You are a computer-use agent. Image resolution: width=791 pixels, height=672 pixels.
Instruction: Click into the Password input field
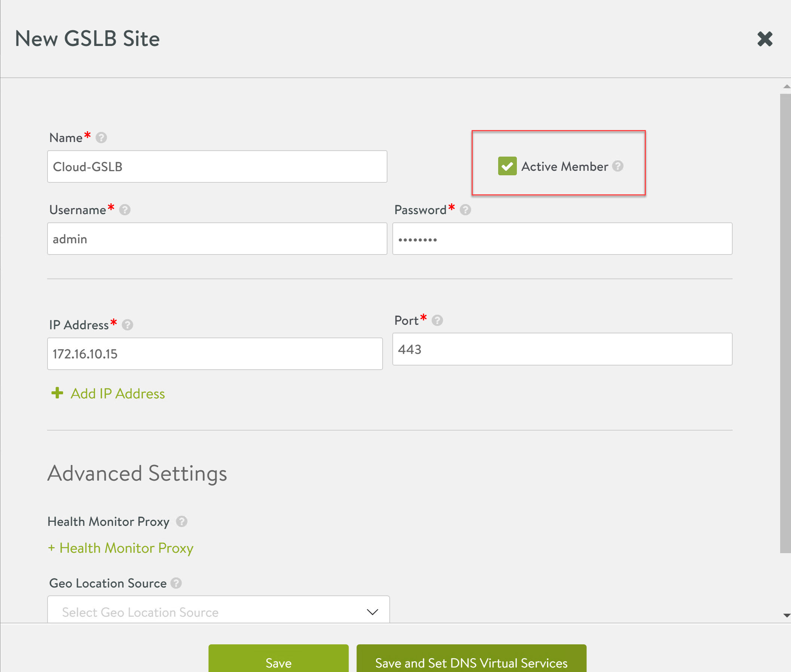pyautogui.click(x=562, y=239)
